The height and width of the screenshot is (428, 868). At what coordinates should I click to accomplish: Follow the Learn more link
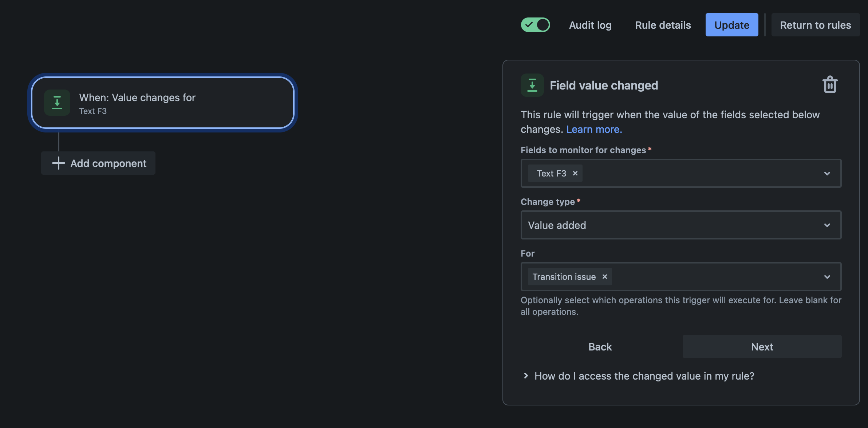(594, 129)
